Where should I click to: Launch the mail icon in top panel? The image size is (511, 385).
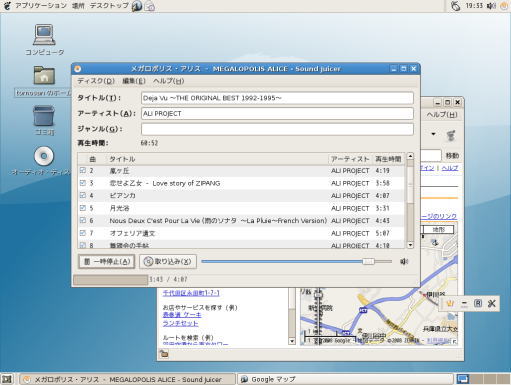pyautogui.click(x=150, y=6)
